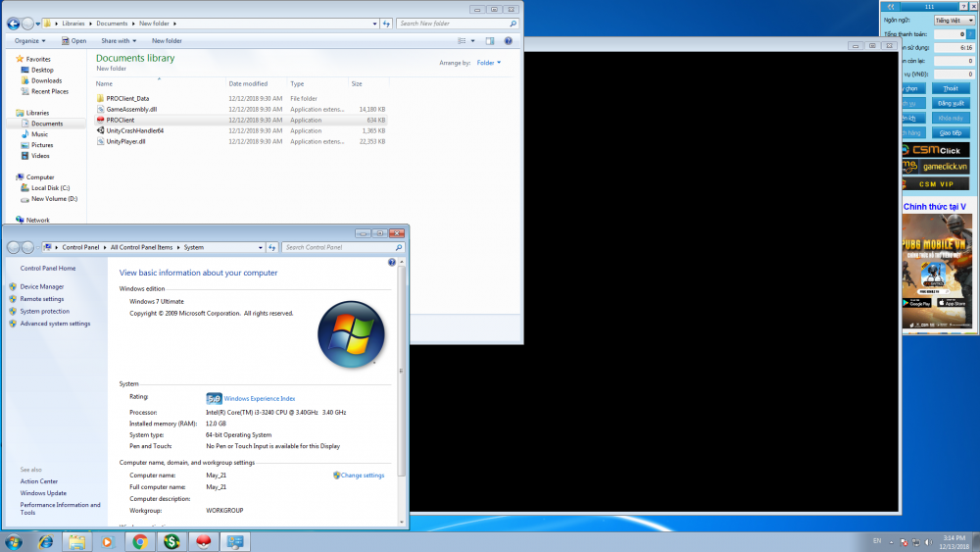This screenshot has height=552, width=980.
Task: Expand the Share with dropdown
Action: coord(118,40)
